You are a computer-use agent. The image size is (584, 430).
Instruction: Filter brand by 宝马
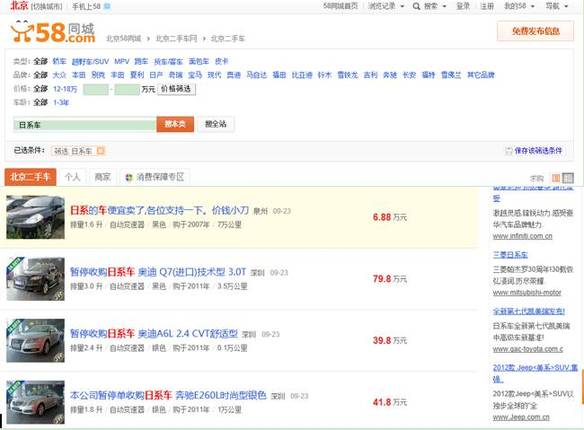(x=195, y=75)
